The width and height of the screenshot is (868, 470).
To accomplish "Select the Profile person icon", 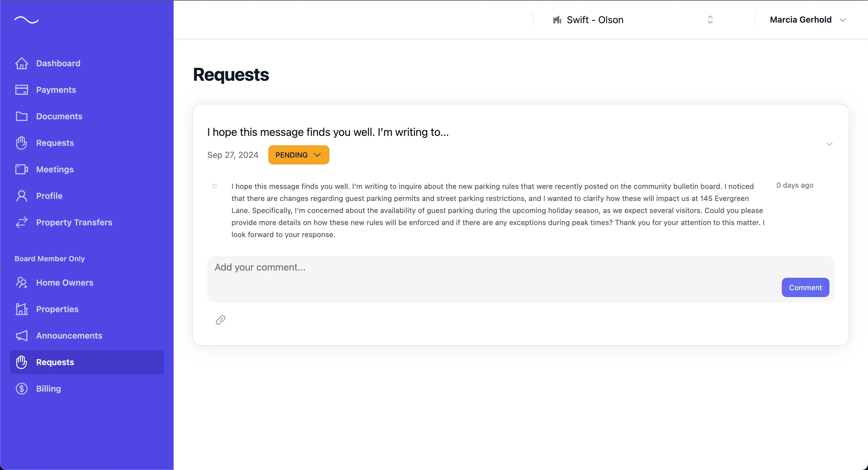I will click(21, 196).
